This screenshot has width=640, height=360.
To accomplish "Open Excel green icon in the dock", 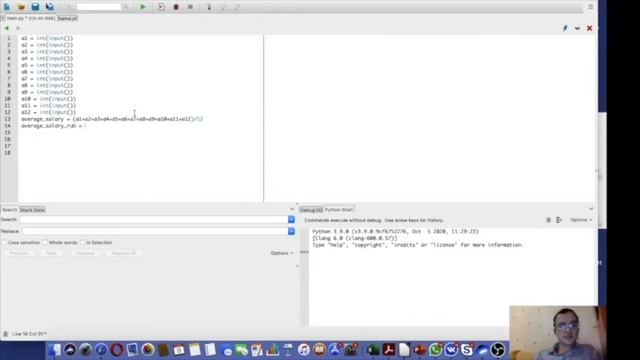I will (373, 350).
